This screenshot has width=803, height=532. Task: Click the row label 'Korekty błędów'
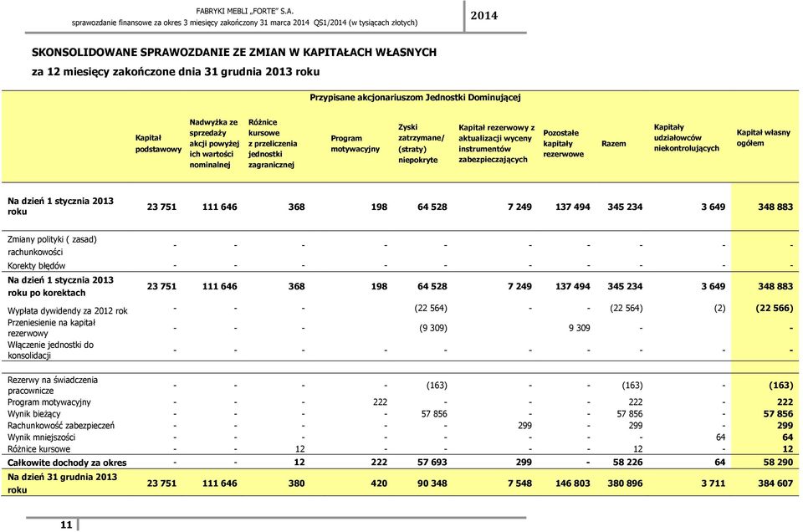tap(36, 266)
